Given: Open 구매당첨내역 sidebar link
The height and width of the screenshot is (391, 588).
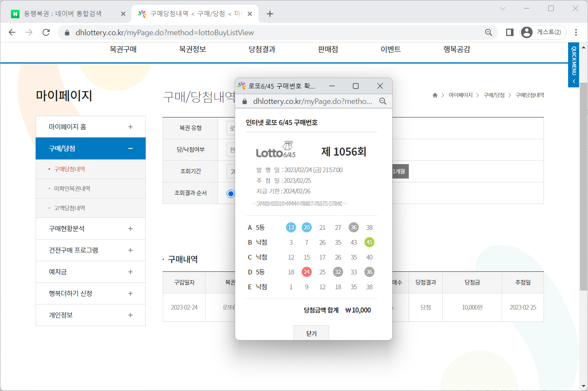Looking at the screenshot, I should click(69, 169).
